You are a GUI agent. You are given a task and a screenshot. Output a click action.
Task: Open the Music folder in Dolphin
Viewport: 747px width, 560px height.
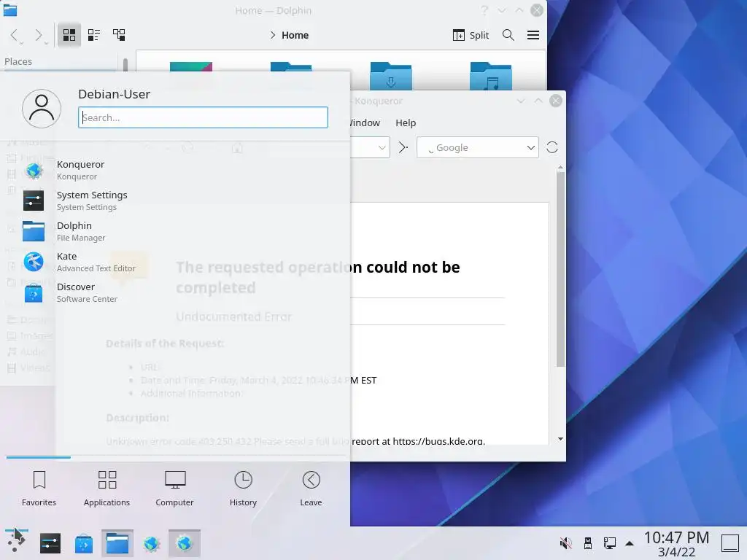pos(491,76)
